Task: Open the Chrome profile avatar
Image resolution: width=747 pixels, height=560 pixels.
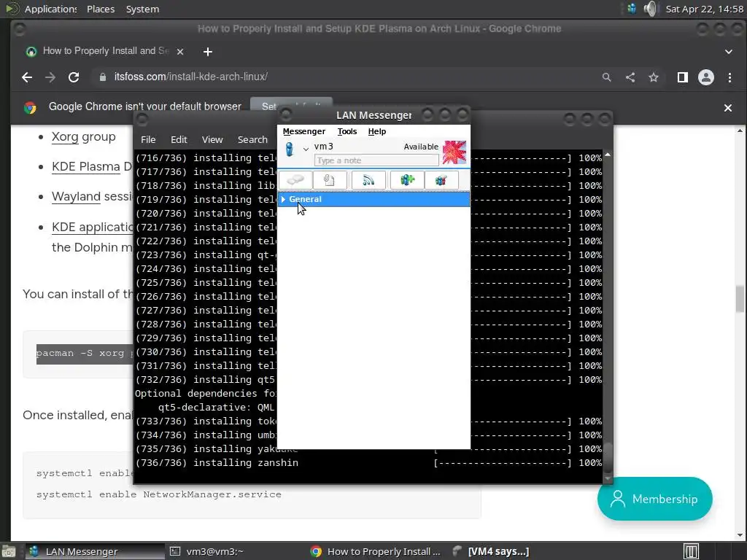Action: click(706, 77)
